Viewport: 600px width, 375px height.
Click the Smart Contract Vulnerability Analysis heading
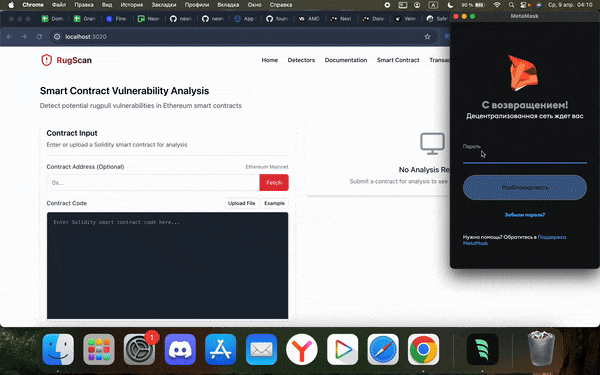coord(124,91)
